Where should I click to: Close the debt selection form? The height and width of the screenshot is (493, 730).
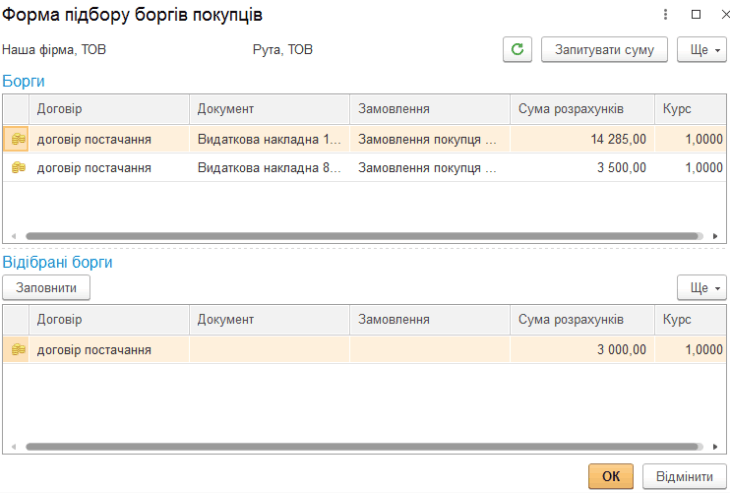point(725,14)
